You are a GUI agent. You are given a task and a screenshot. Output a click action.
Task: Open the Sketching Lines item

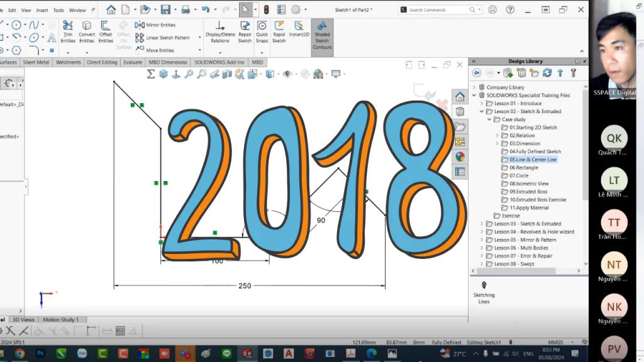pyautogui.click(x=484, y=292)
